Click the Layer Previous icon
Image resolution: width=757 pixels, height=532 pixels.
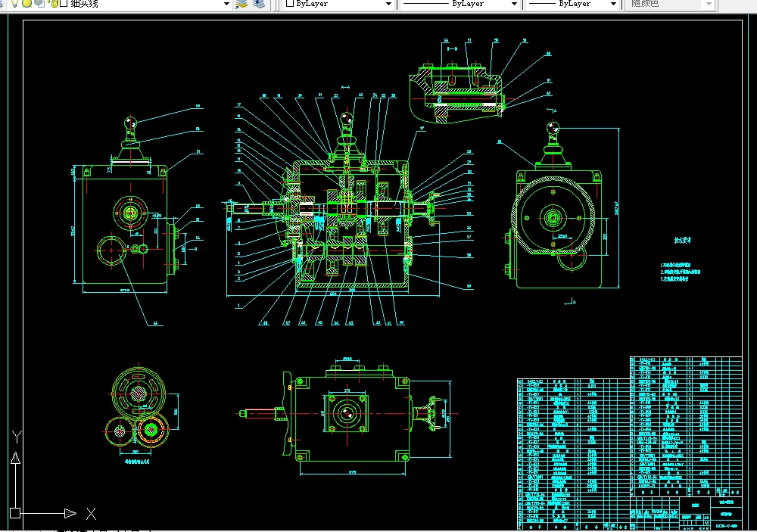click(x=259, y=4)
